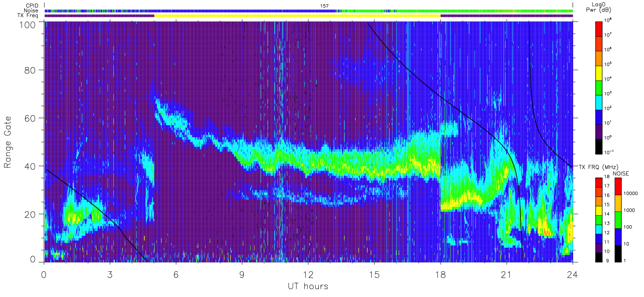Click the 'UT hours' x-axis title
644x297 pixels.
click(x=307, y=286)
